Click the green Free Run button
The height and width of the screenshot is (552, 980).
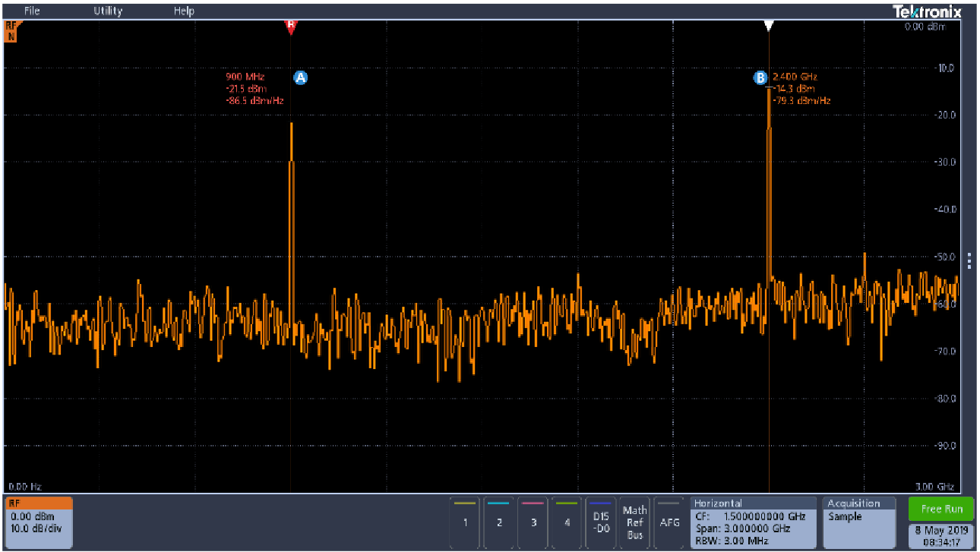point(940,509)
